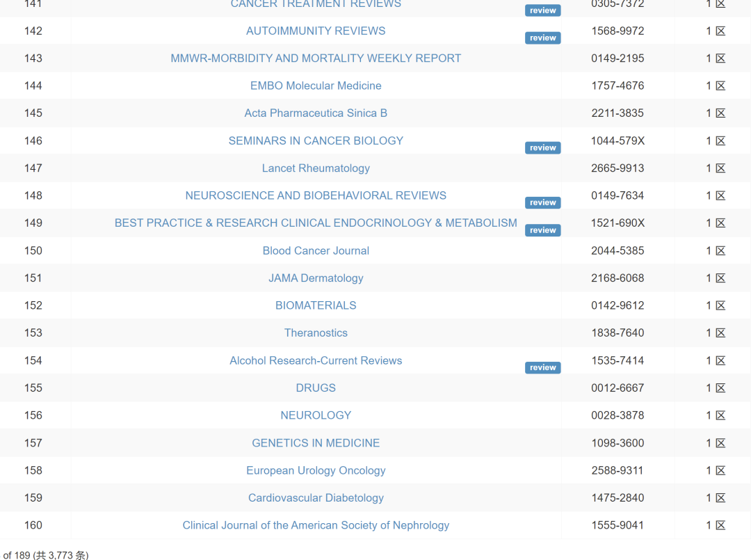Open DRUGS journal link
The image size is (751, 560).
point(316,387)
